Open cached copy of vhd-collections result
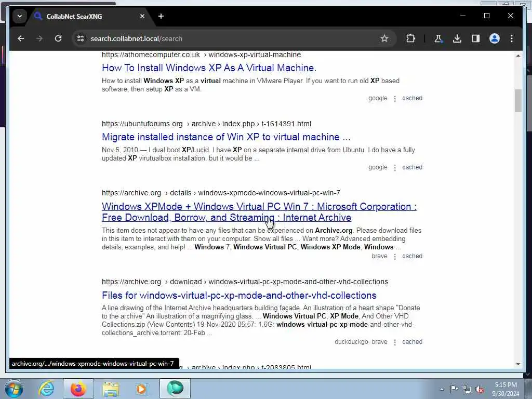This screenshot has width=532, height=399. (412, 342)
